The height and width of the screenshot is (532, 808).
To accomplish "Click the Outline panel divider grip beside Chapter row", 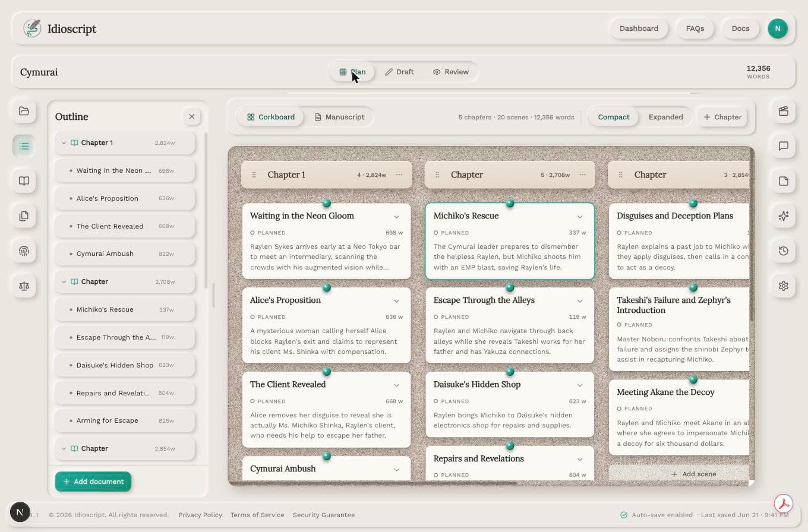I will coord(213,296).
